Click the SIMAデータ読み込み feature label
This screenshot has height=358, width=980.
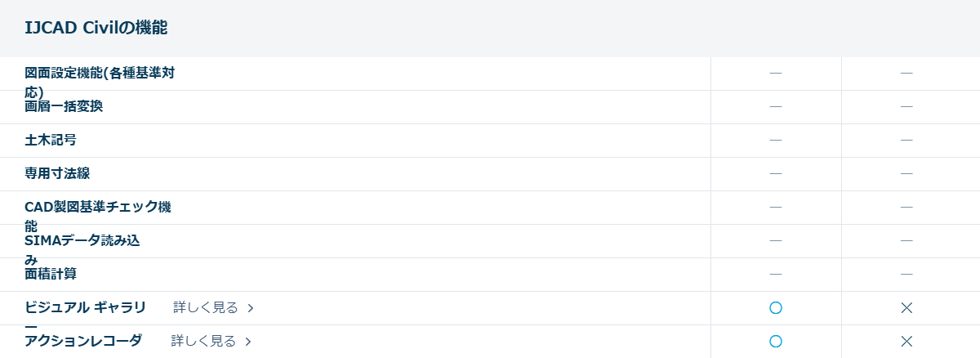82,240
